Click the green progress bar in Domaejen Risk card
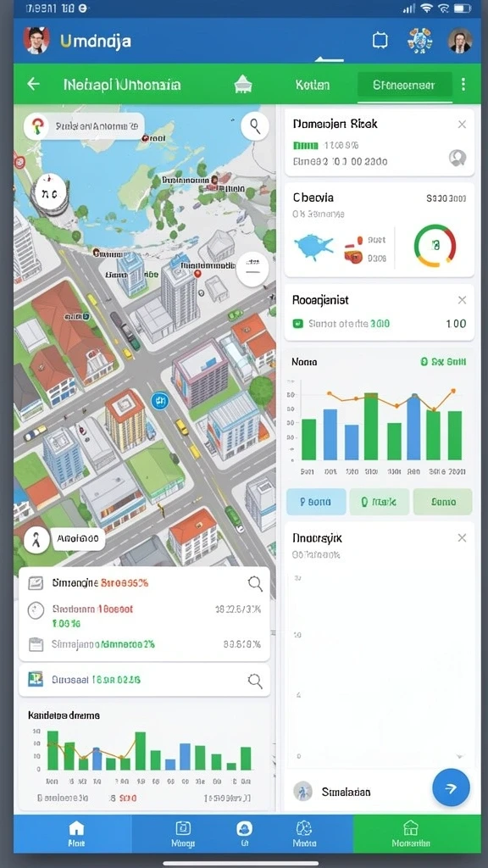Viewport: 488px width, 868px height. pyautogui.click(x=305, y=146)
